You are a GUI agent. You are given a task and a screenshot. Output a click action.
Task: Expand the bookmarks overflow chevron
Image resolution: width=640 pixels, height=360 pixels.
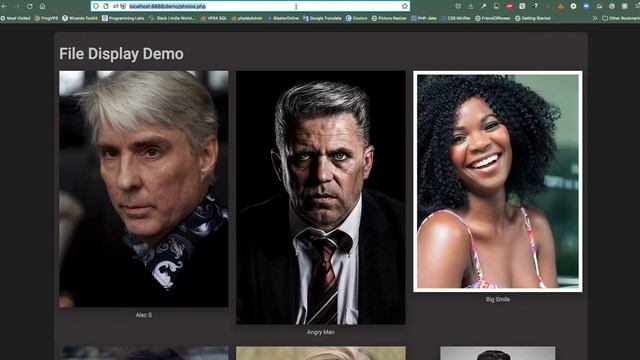tap(595, 18)
